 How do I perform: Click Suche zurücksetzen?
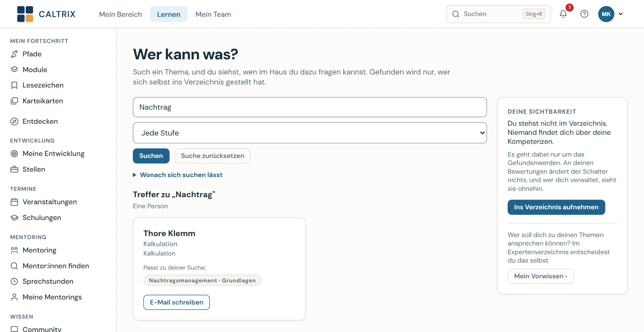pyautogui.click(x=212, y=156)
